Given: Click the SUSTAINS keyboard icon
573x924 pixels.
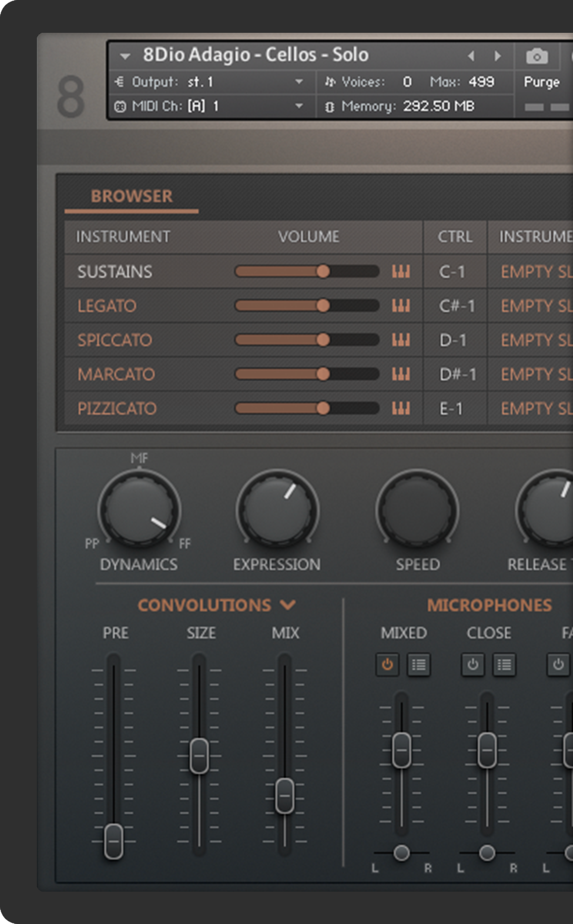Looking at the screenshot, I should (x=401, y=272).
